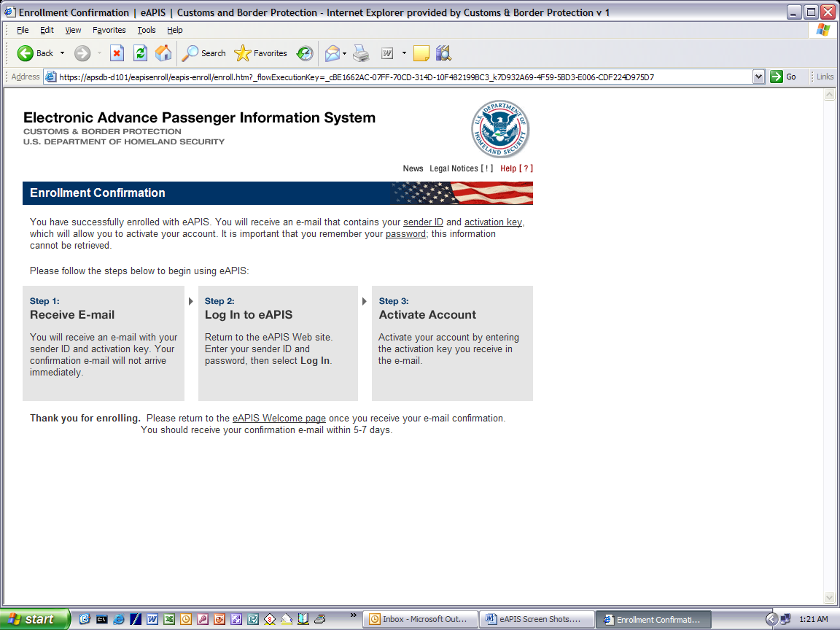Show hidden system tray icons
840x630 pixels.
point(771,619)
